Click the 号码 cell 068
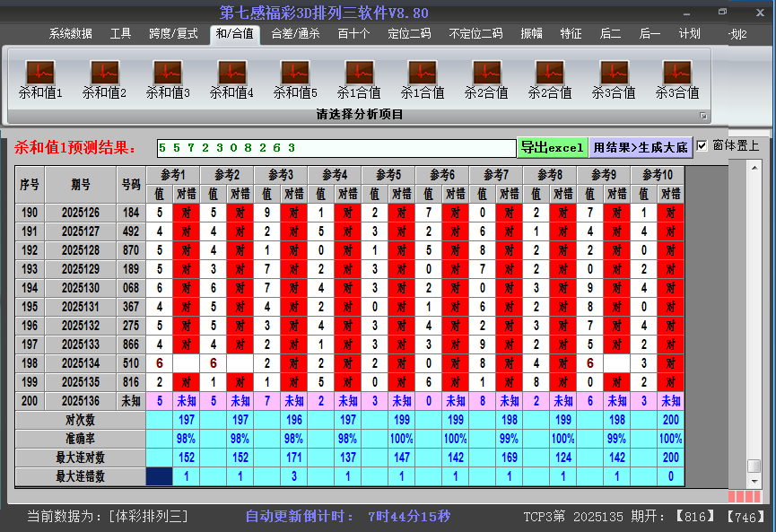The image size is (776, 532). (131, 288)
